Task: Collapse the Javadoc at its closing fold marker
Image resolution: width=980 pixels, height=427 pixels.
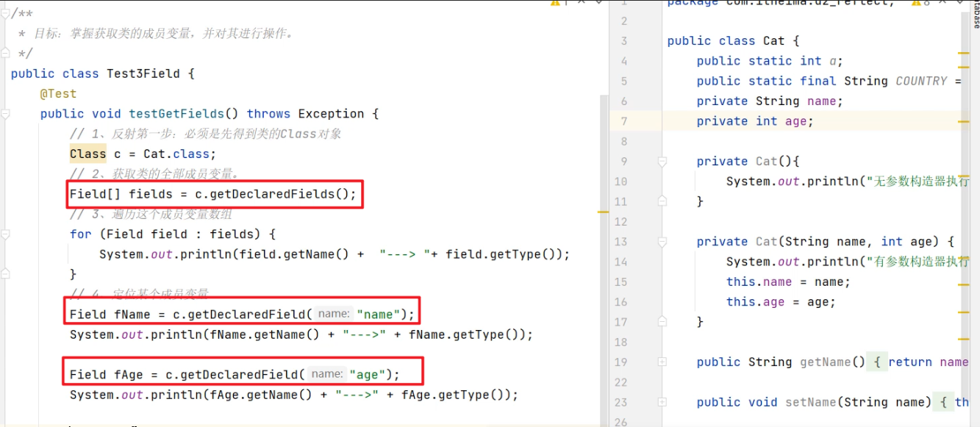Action: (6, 54)
